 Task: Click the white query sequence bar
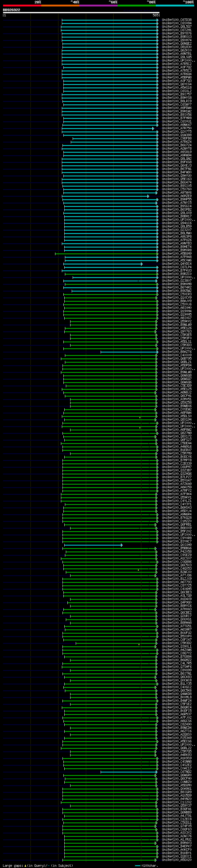[x=81, y=12]
